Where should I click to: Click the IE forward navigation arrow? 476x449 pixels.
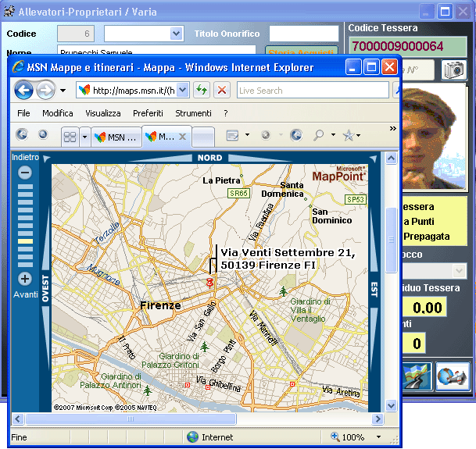(x=45, y=90)
